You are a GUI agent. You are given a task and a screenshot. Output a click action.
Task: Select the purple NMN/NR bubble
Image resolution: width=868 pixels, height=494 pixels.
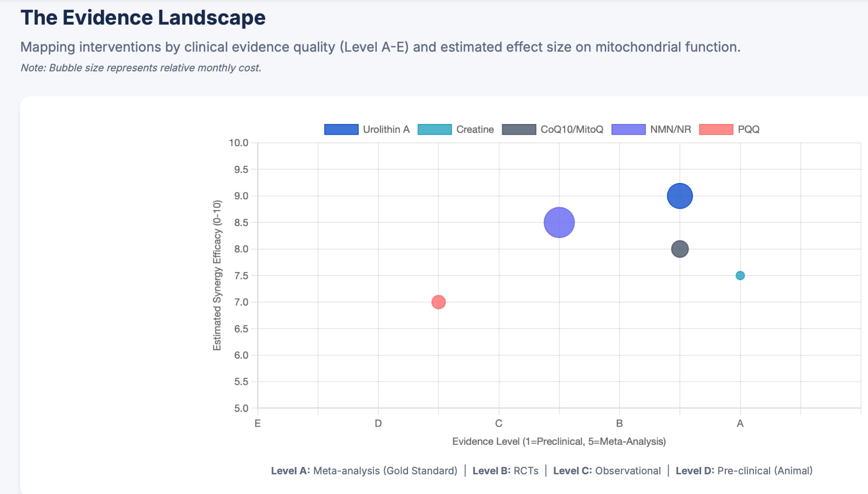pyautogui.click(x=559, y=222)
